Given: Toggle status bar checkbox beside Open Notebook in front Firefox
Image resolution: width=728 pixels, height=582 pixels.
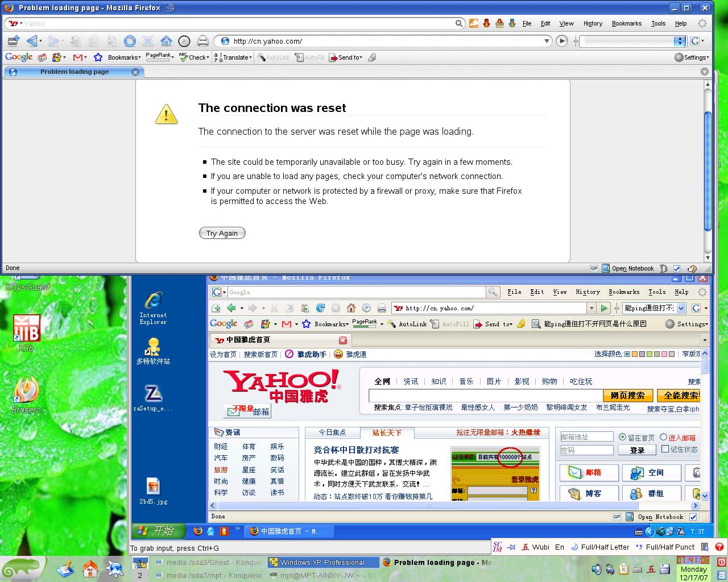Looking at the screenshot, I should [677, 268].
